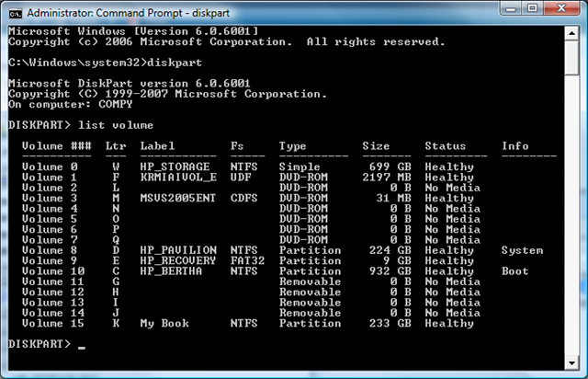Click the HP_RECOVERY volume label
The image size is (588, 379).
(177, 260)
